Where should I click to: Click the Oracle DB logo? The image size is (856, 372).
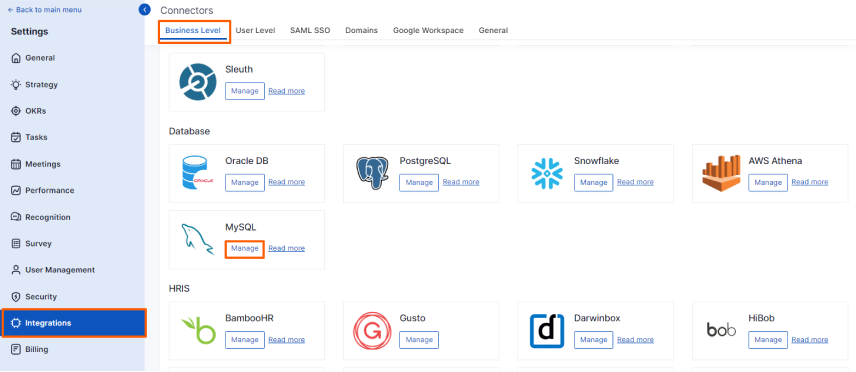(197, 173)
